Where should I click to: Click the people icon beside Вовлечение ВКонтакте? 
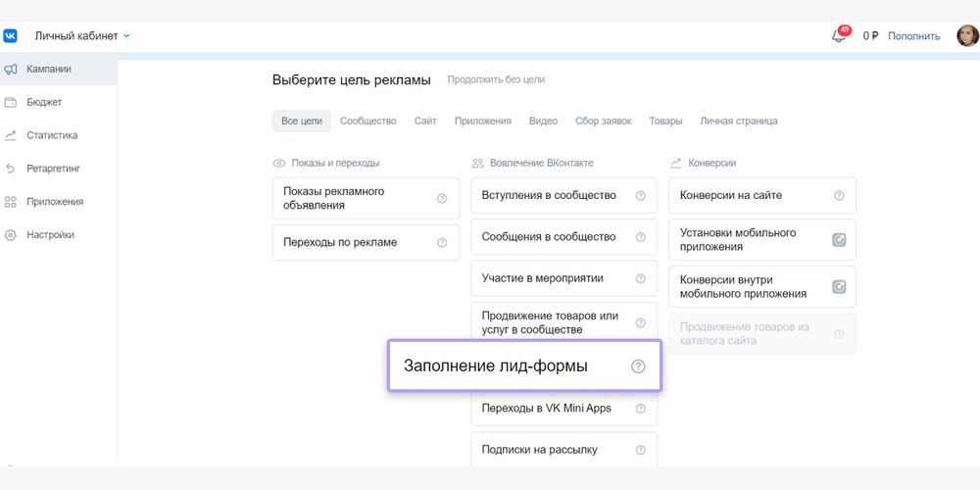[x=477, y=163]
